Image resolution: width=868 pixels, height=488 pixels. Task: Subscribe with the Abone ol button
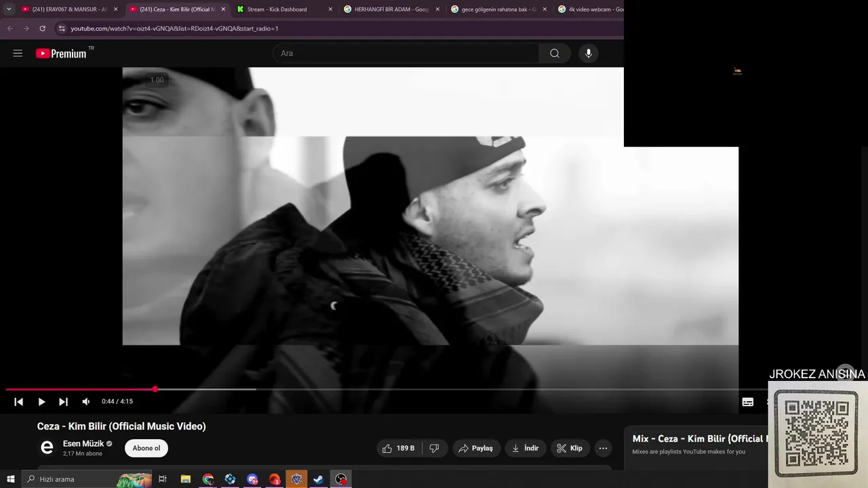pyautogui.click(x=146, y=448)
